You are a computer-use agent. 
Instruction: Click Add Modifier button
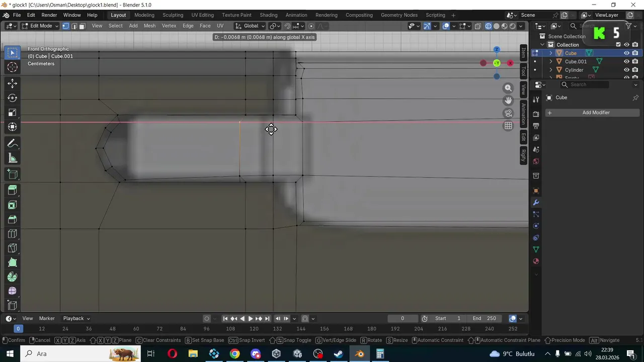click(x=593, y=113)
